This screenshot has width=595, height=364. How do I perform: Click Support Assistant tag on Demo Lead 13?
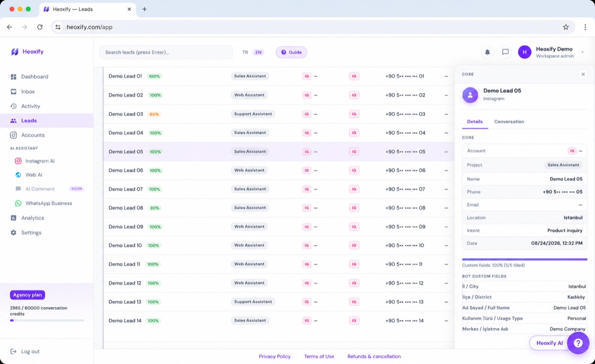pyautogui.click(x=253, y=302)
